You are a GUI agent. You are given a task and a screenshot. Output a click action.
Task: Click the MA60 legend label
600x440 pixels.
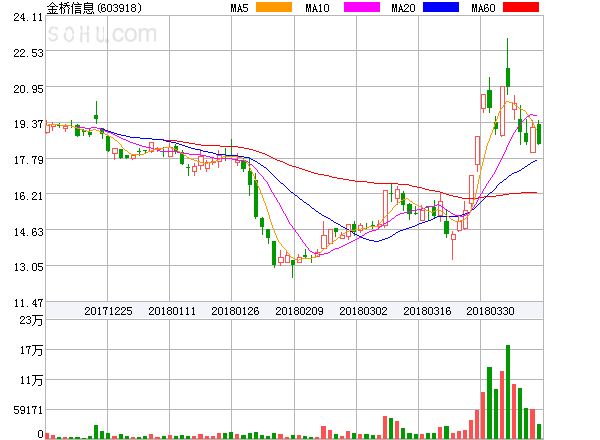pos(483,8)
